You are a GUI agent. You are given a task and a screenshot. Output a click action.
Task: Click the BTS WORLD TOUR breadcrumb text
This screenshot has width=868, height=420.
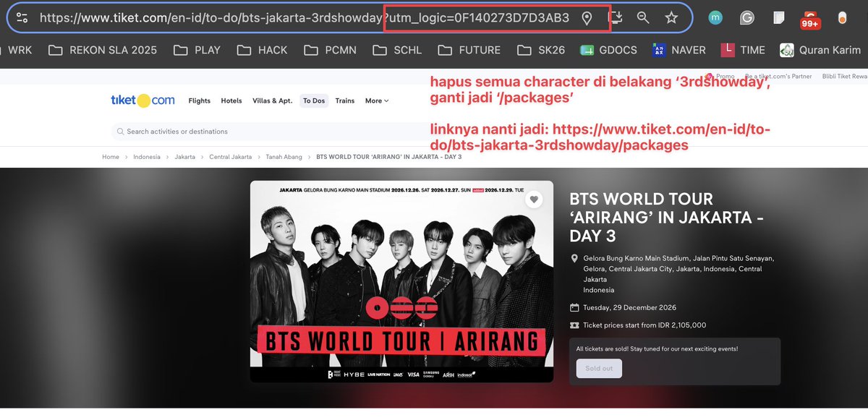tap(389, 157)
